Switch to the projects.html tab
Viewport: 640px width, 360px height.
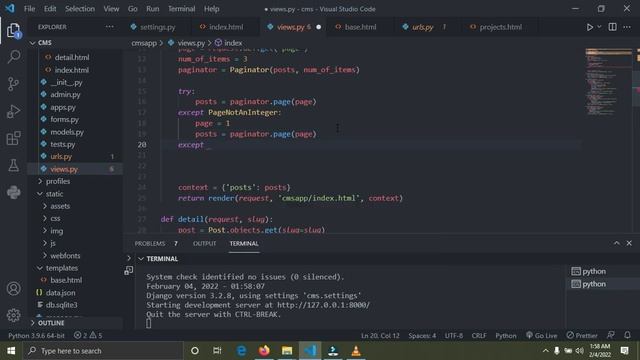click(x=500, y=27)
